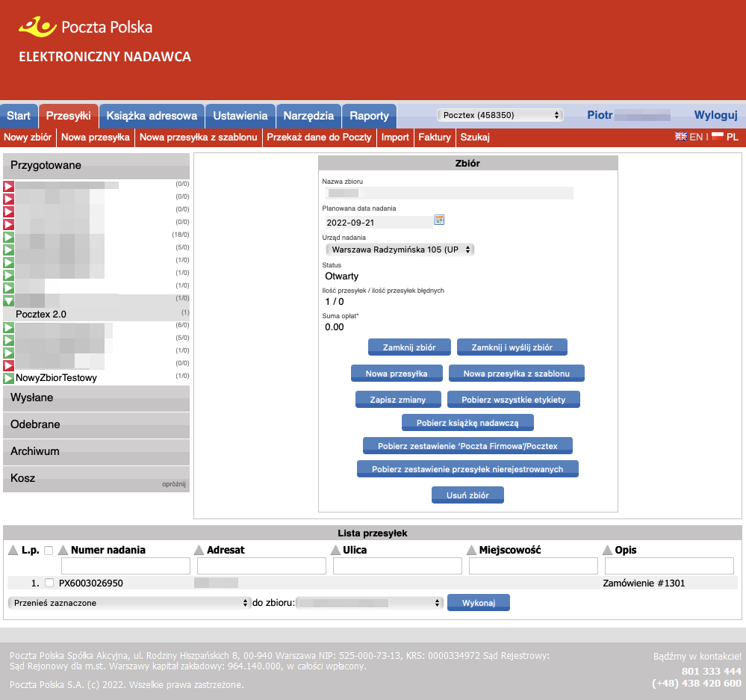Open the 'Przenieś zaznaczone' action dropdown
Image resolution: width=746 pixels, height=700 pixels.
point(128,603)
